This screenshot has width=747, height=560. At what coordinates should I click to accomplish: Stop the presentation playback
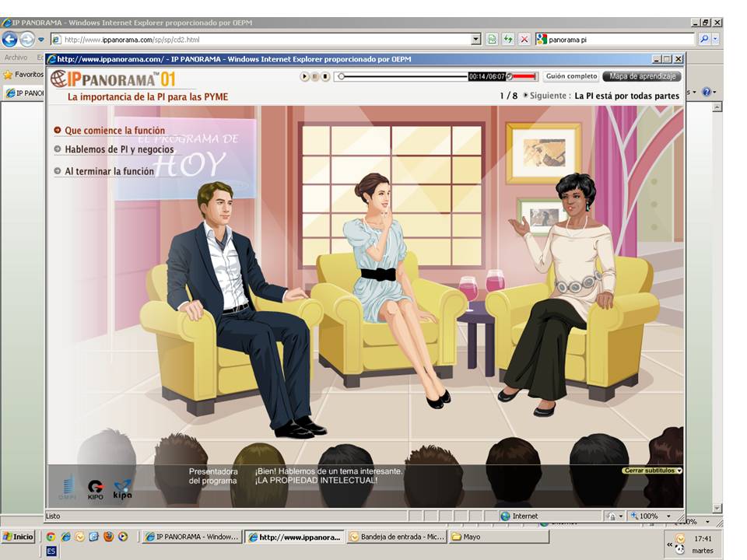(x=325, y=76)
